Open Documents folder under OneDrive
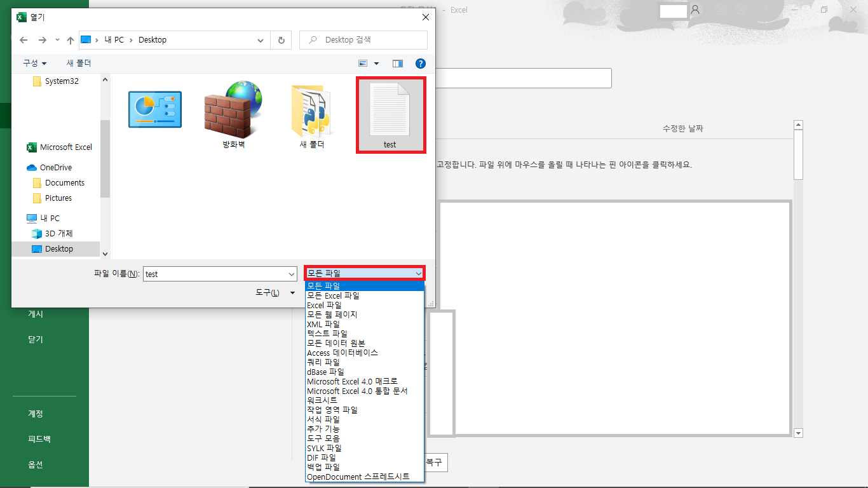 tap(58, 183)
